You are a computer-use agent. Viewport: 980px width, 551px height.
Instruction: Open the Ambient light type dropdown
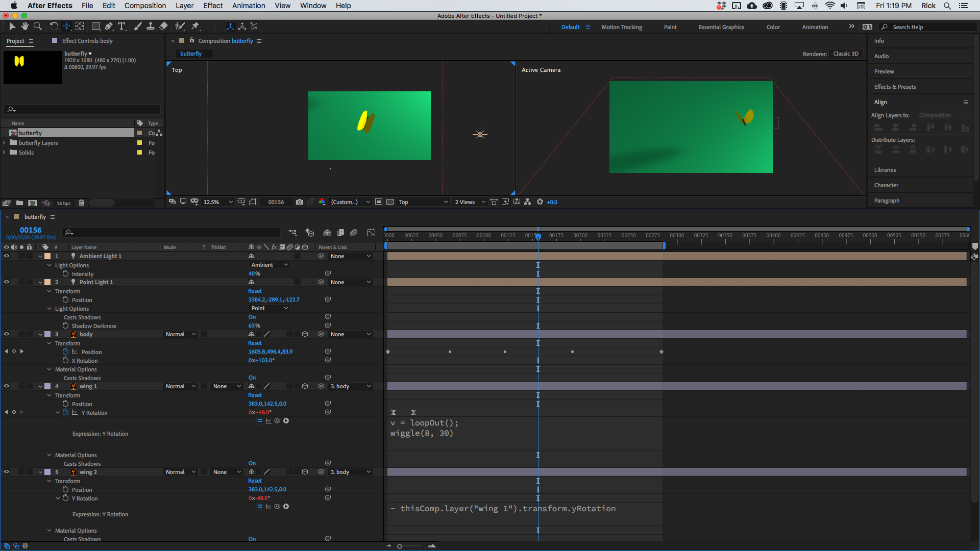pos(269,264)
